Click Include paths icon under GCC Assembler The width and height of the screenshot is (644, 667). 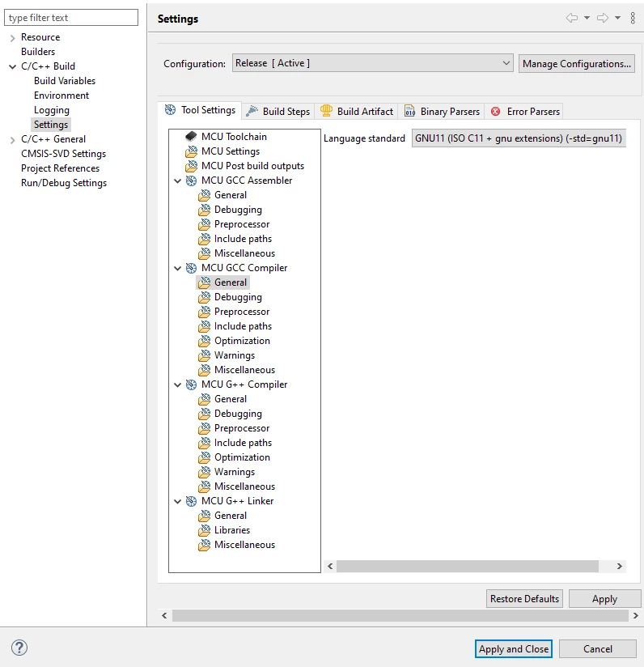[204, 239]
